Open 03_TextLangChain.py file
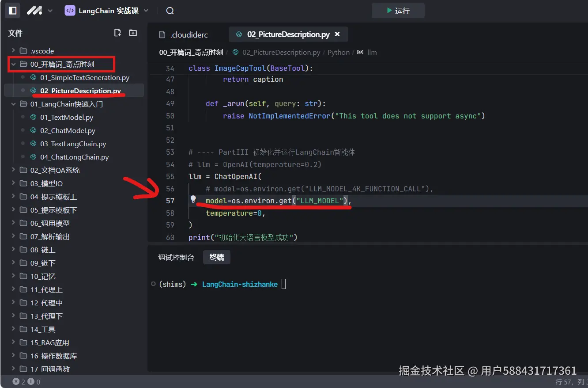Viewport: 588px width, 388px height. pos(74,144)
